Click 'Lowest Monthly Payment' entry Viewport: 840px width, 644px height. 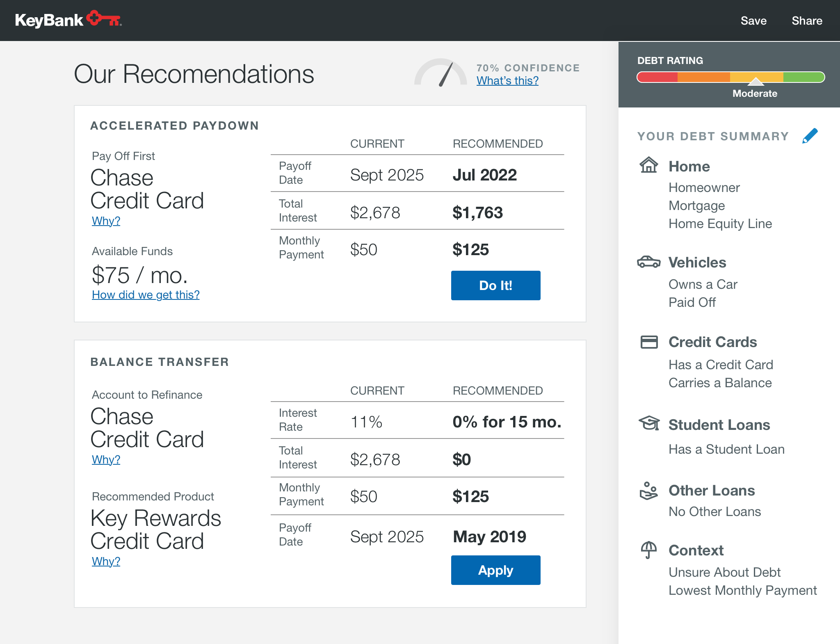[743, 590]
